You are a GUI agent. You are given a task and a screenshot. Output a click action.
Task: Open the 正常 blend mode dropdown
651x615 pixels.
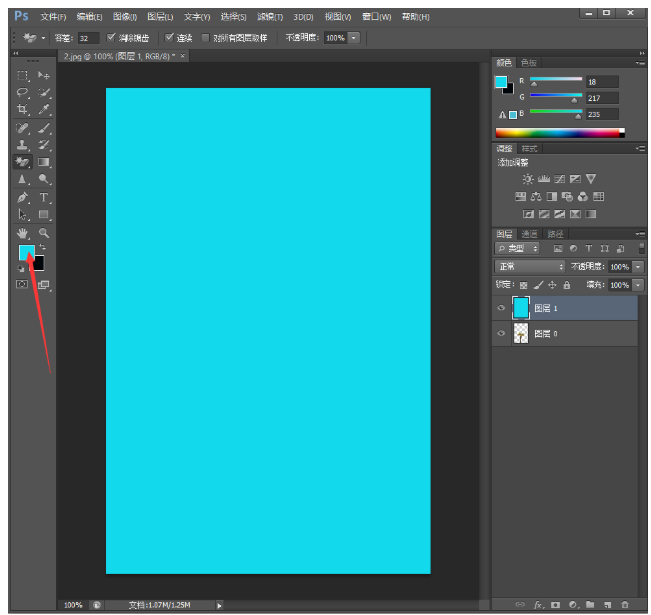pyautogui.click(x=530, y=267)
